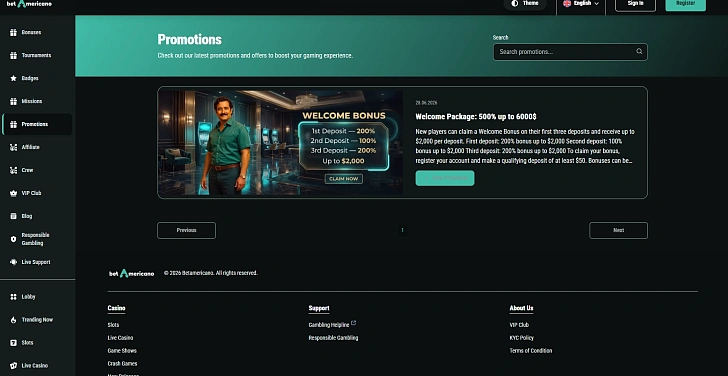Viewport: 728px width, 376px height.
Task: Click the BetAmericano logo in header
Action: [x=29, y=4]
